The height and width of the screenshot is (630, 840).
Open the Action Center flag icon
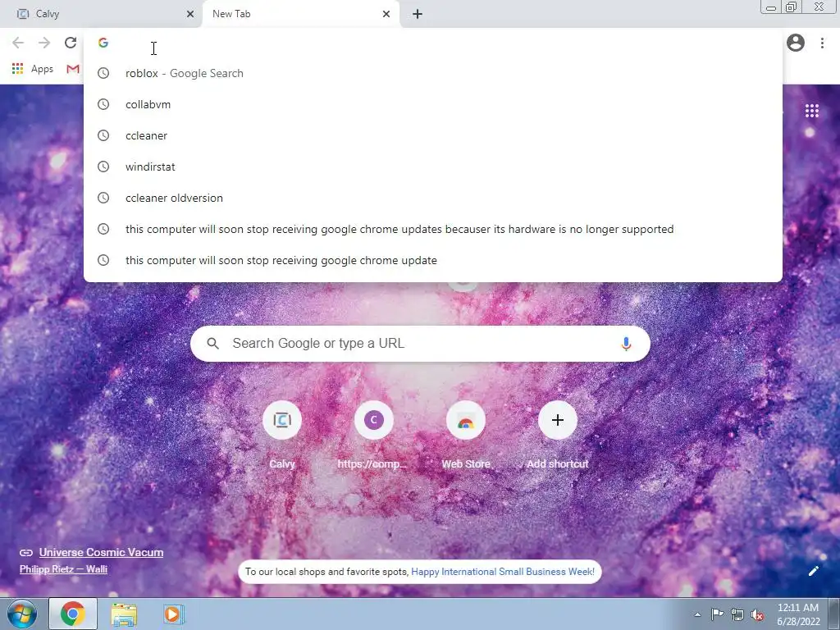[717, 614]
